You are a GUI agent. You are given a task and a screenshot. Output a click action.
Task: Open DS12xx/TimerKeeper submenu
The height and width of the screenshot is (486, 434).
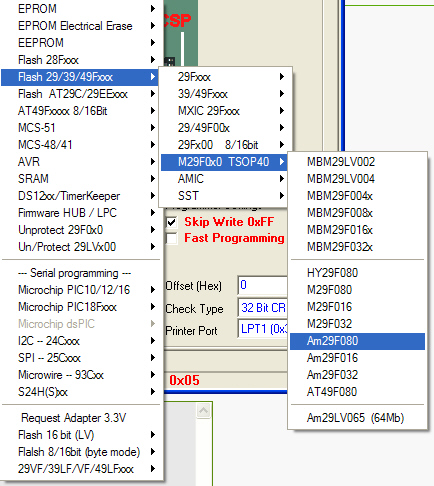click(81, 196)
